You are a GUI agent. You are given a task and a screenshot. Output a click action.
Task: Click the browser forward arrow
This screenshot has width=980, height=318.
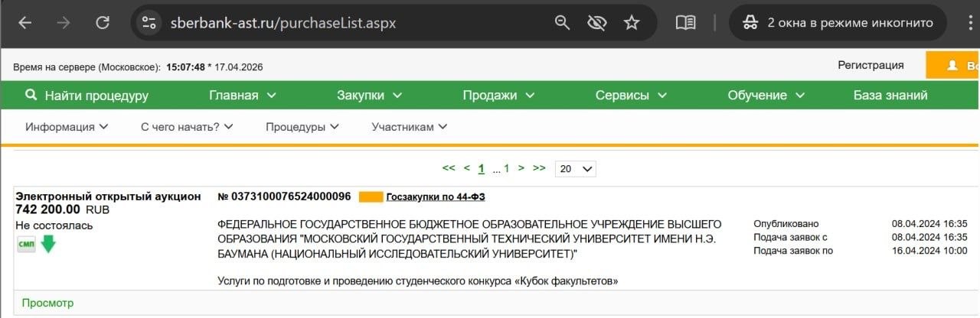(x=64, y=23)
